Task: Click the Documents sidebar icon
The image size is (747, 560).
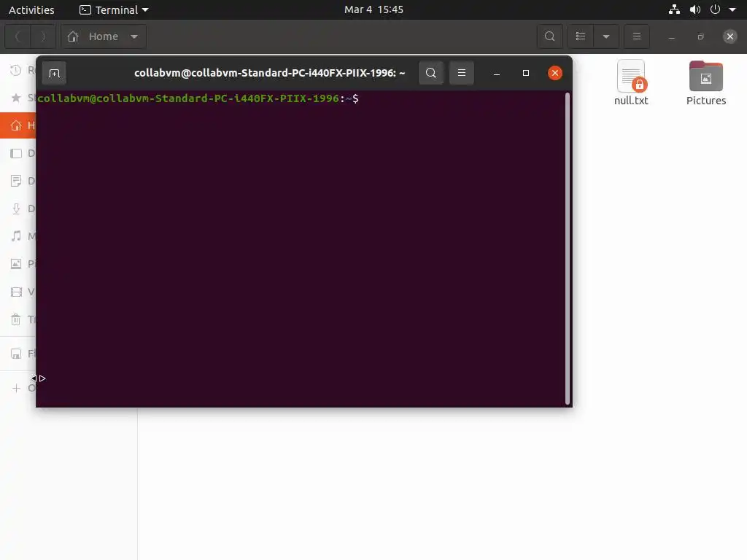Action: pyautogui.click(x=16, y=181)
